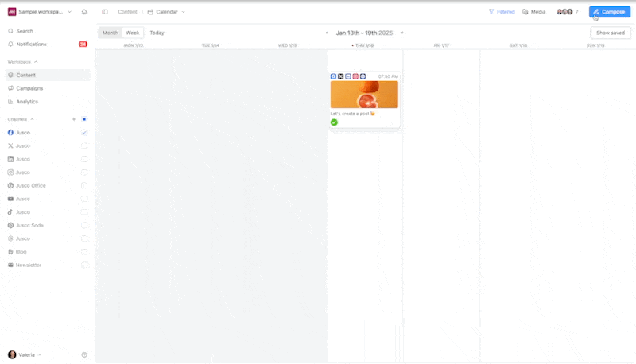Screen dimensions: 636x364
Task: Click the Show saved button
Action: 611,33
